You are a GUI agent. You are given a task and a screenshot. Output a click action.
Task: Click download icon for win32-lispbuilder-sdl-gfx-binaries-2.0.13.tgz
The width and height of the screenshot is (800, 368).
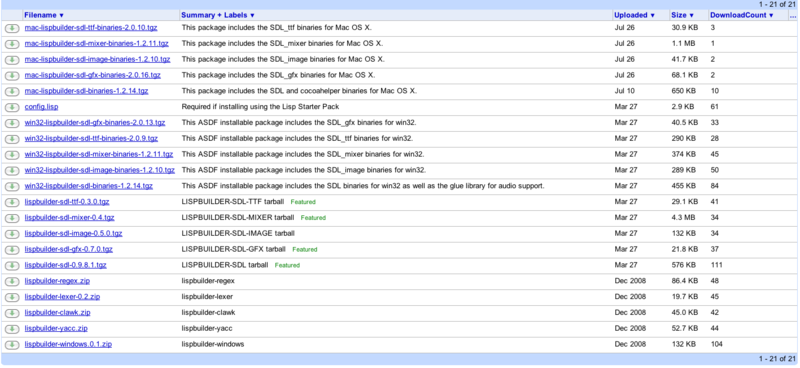coord(11,123)
